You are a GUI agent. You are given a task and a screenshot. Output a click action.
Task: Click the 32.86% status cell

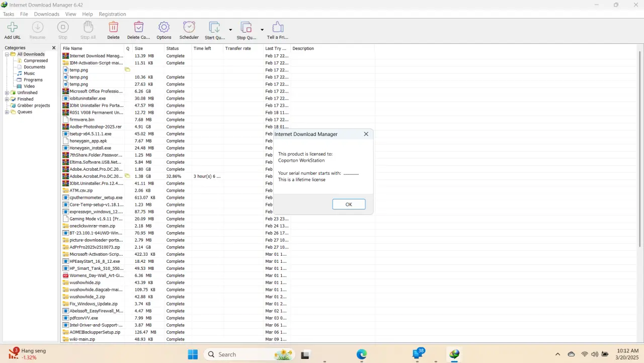[174, 176]
